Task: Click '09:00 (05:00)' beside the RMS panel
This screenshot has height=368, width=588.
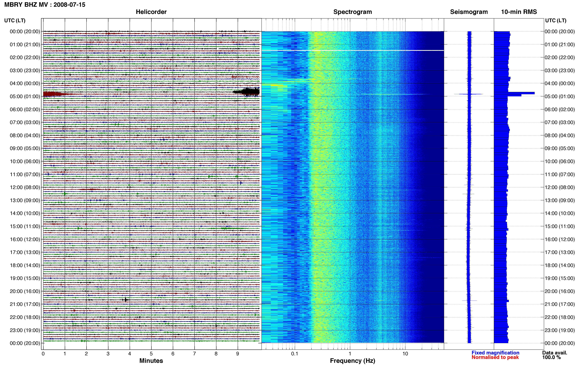Action: click(x=560, y=148)
